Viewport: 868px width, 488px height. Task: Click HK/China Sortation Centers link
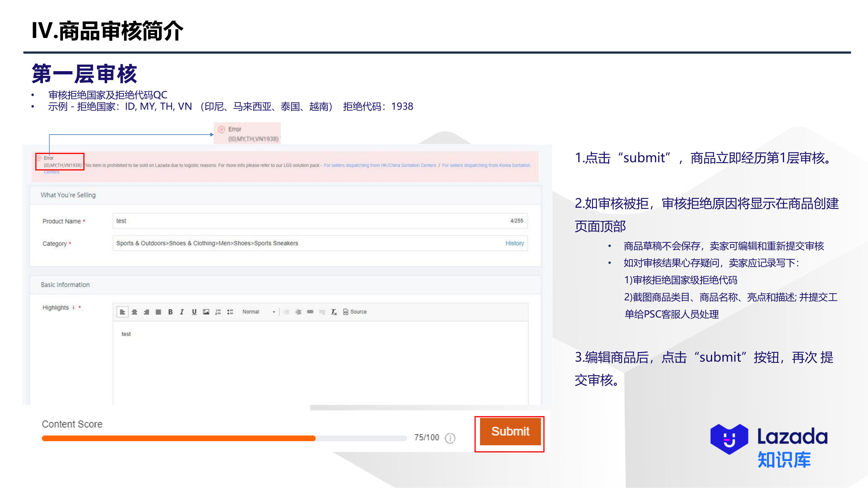380,165
